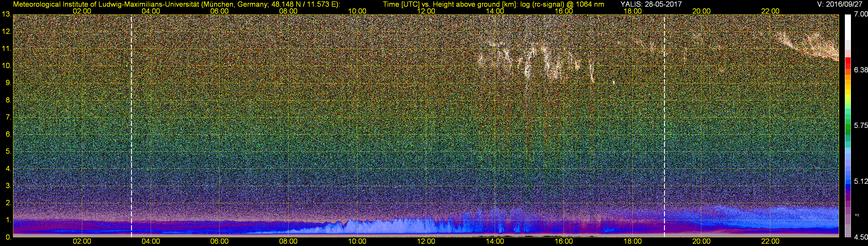This screenshot has width=868, height=246.
Task: Click the 13 km label on the height axis
Action: (x=6, y=14)
